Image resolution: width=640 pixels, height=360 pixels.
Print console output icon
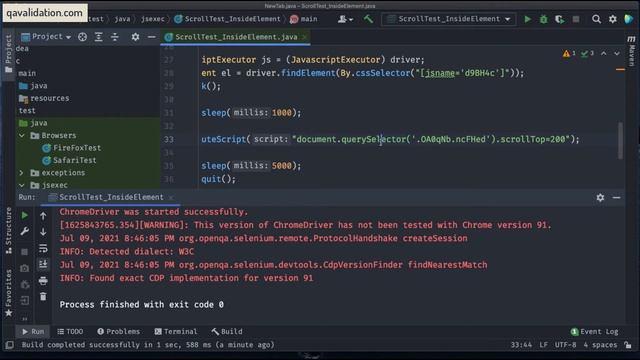click(x=43, y=280)
